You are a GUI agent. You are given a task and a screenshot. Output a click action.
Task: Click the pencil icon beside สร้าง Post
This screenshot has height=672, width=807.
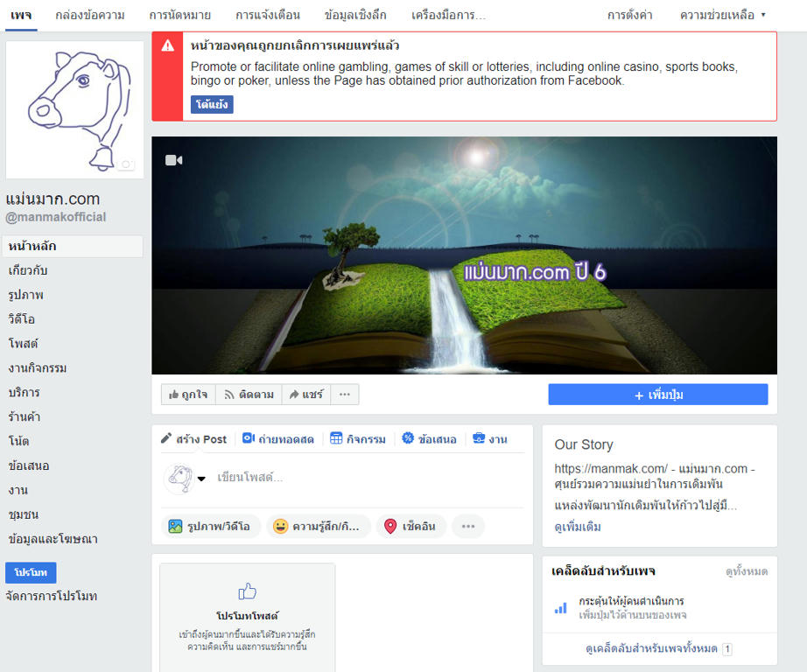pos(165,438)
